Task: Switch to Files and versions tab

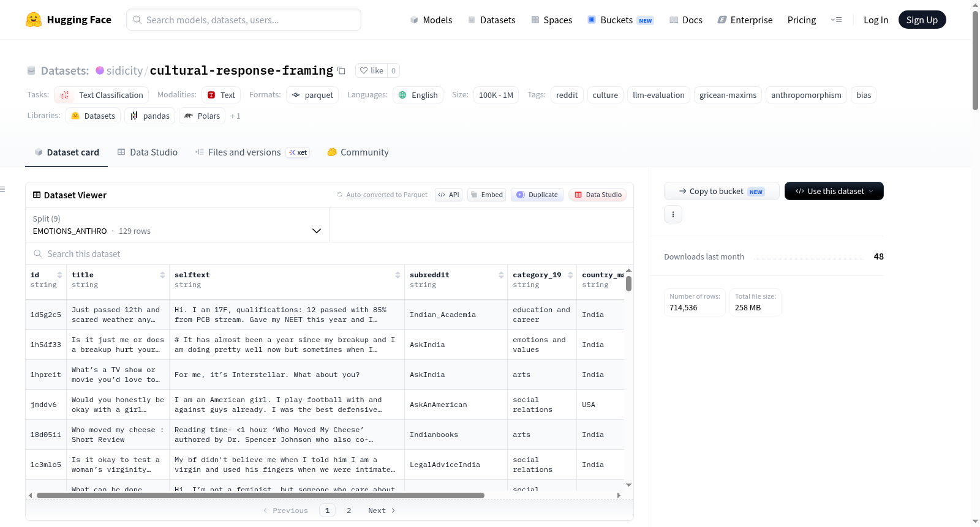Action: coord(252,152)
